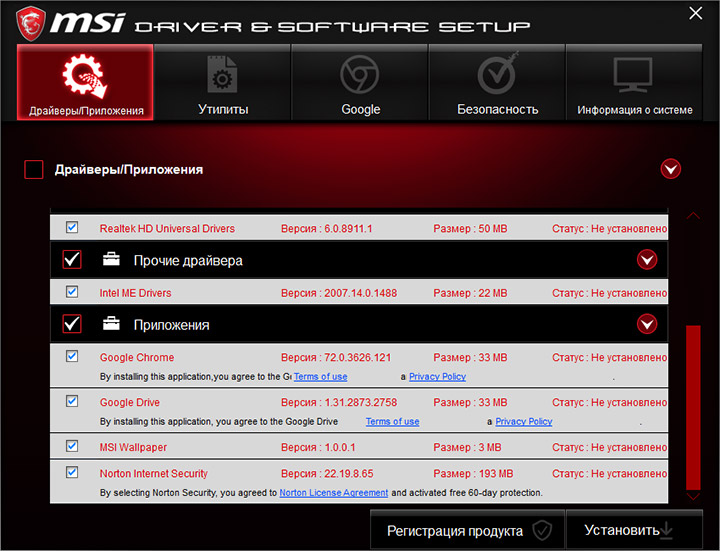The image size is (720, 551).
Task: Click the monitor icon for system information
Action: click(x=633, y=75)
